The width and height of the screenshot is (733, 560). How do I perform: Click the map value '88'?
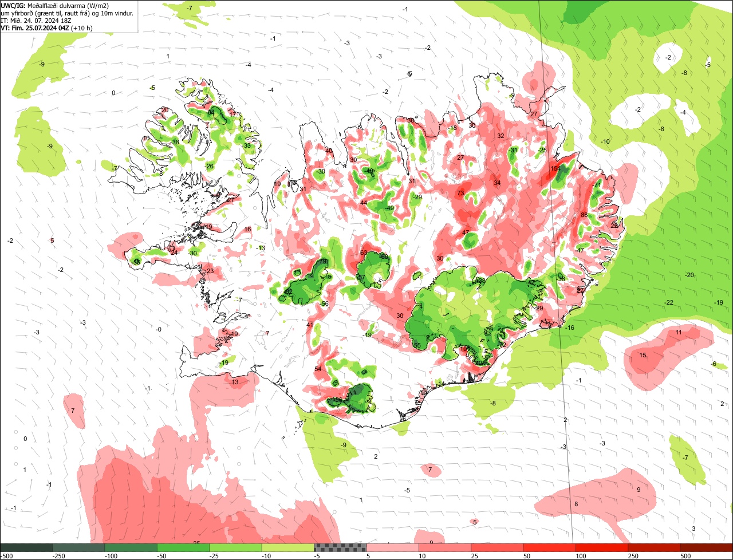click(584, 215)
